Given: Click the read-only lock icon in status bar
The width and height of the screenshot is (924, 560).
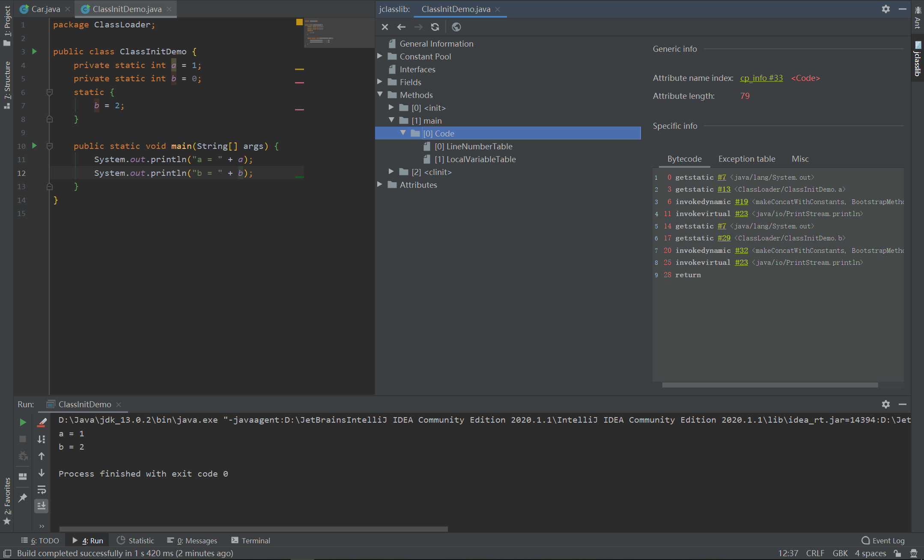Looking at the screenshot, I should [x=897, y=553].
